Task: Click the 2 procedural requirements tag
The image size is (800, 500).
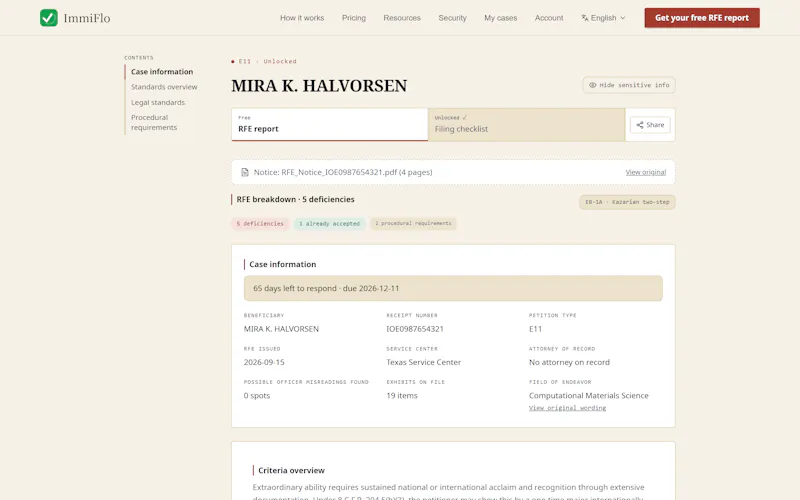Action: (413, 223)
